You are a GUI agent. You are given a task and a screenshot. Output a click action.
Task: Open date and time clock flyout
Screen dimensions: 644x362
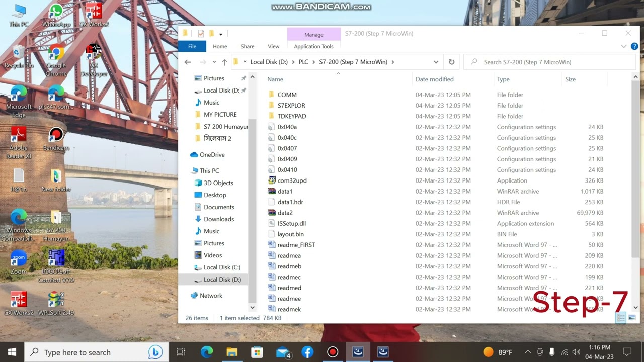(x=599, y=352)
